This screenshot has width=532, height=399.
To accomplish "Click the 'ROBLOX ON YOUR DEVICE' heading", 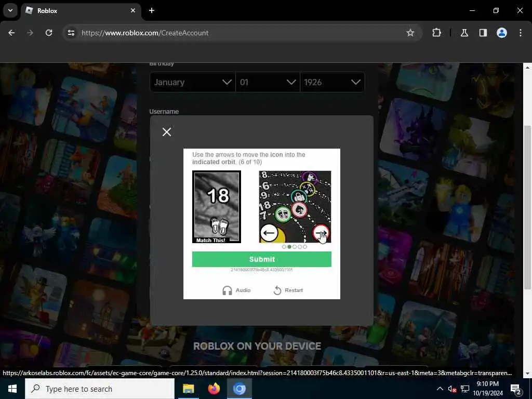I will [257, 346].
